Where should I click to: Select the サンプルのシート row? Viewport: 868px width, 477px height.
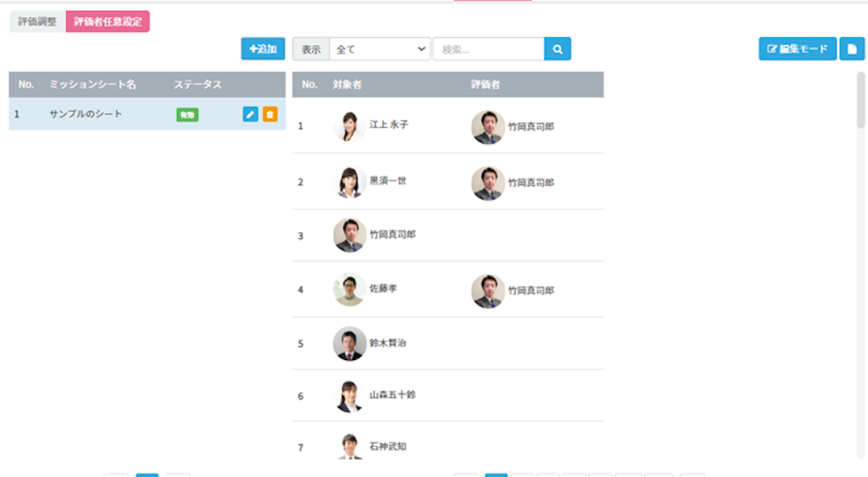[x=86, y=114]
